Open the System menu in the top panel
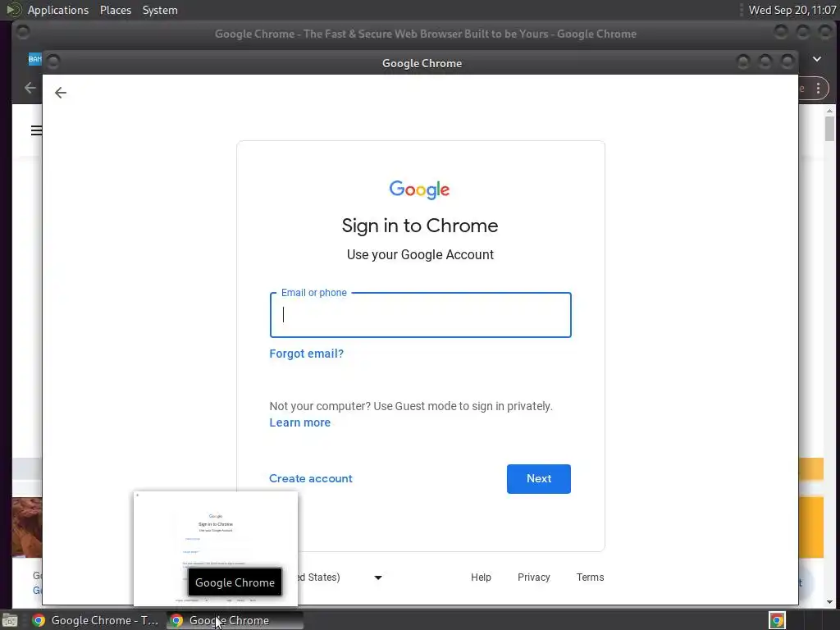 [x=160, y=10]
